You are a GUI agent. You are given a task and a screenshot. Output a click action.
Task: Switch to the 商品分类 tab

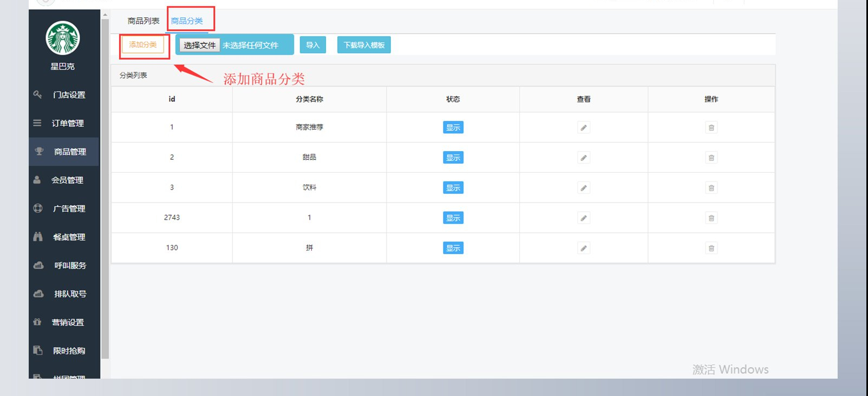point(187,21)
